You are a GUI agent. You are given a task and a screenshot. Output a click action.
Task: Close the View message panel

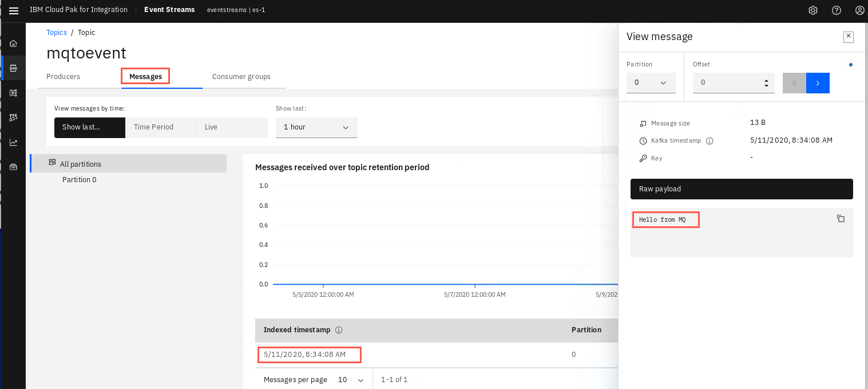pyautogui.click(x=849, y=37)
